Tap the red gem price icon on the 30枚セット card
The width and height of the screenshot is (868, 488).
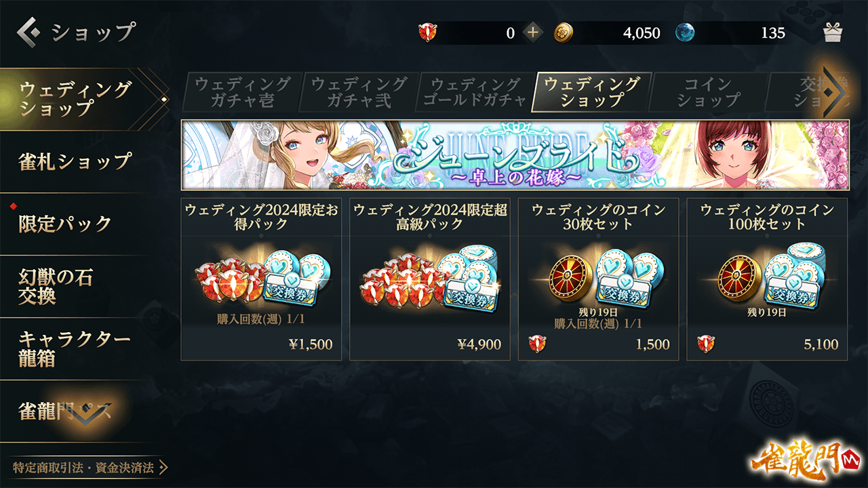(x=537, y=344)
